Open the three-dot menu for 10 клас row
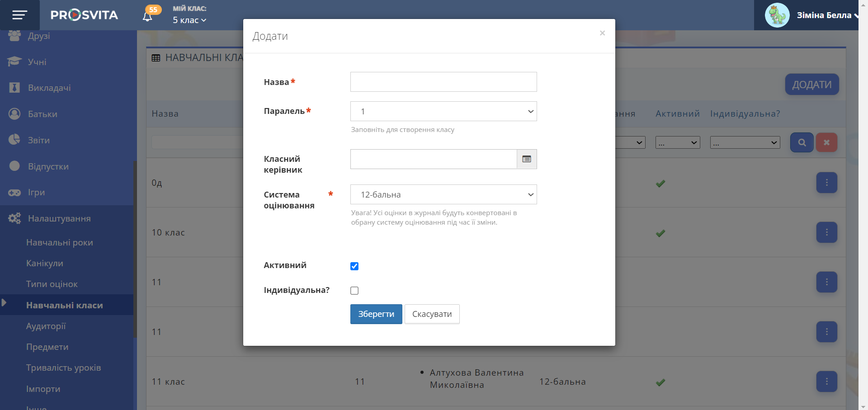 pos(826,232)
